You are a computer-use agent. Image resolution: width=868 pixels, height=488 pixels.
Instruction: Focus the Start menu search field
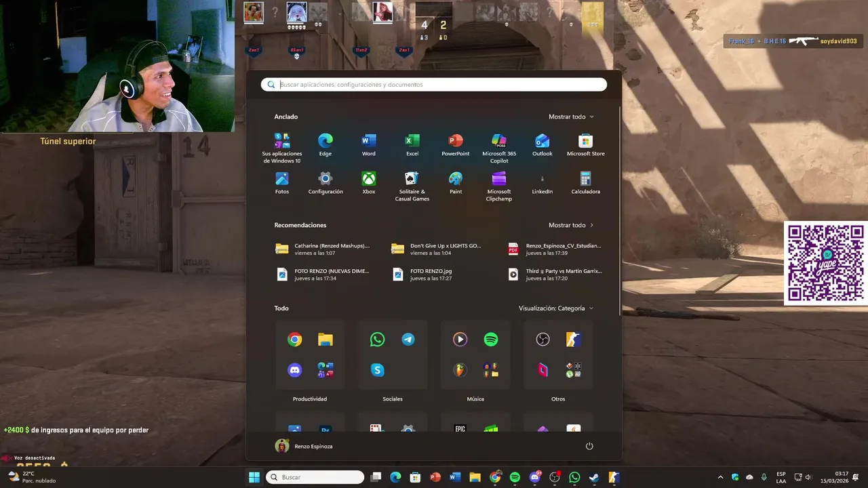(x=434, y=85)
